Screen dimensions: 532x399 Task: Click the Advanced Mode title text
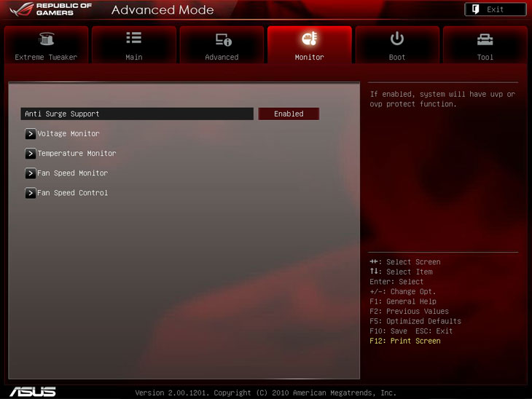pos(163,10)
